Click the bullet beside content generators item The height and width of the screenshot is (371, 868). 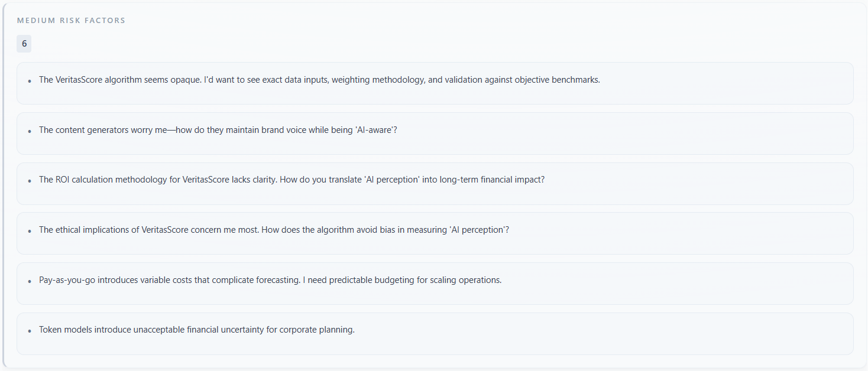(x=30, y=131)
